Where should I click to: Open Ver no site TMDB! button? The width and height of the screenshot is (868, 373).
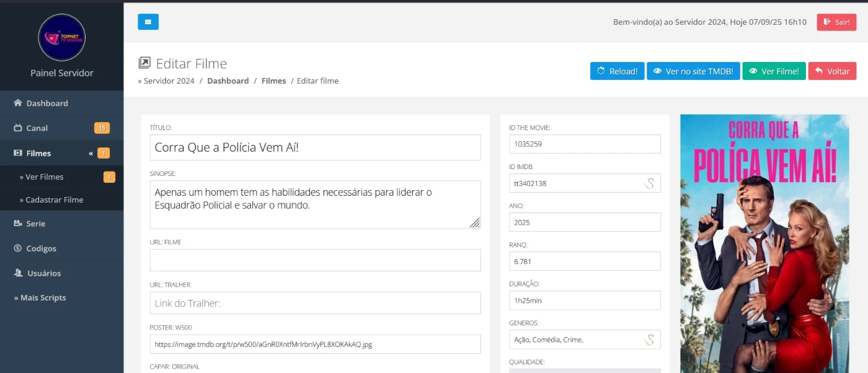pos(693,71)
